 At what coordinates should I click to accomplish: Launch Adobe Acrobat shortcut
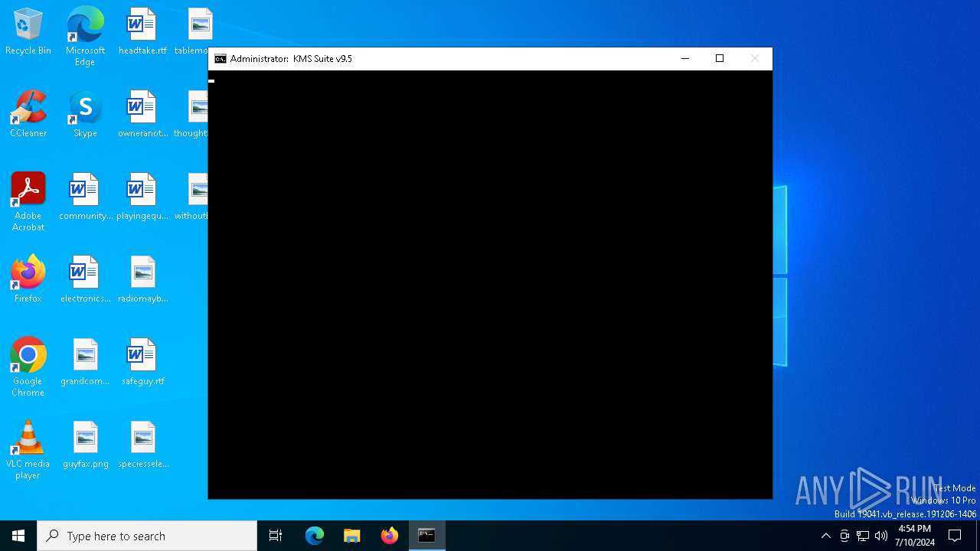[x=28, y=202]
